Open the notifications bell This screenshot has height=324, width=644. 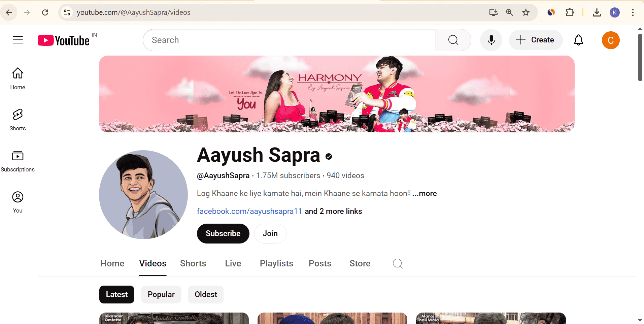tap(578, 40)
